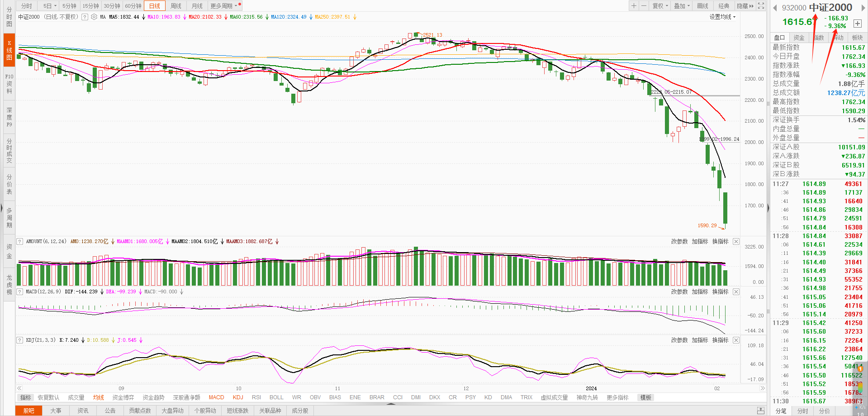Toggle the 均线 indicator in the bottom bar

coord(98,397)
